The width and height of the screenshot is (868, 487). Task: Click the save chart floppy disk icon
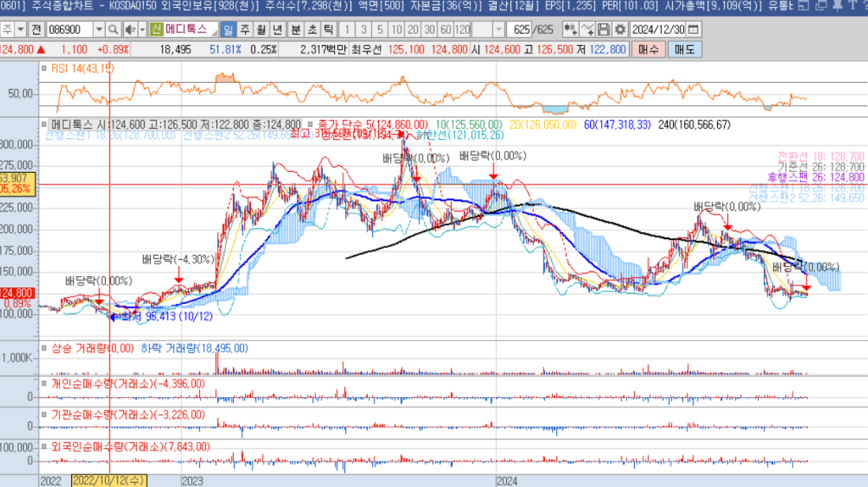pyautogui.click(x=605, y=29)
